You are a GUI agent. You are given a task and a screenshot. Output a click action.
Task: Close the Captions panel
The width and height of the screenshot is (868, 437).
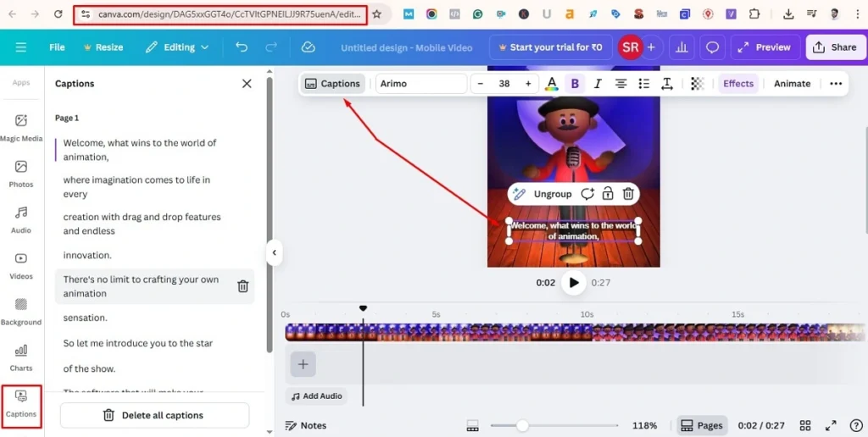click(x=247, y=84)
